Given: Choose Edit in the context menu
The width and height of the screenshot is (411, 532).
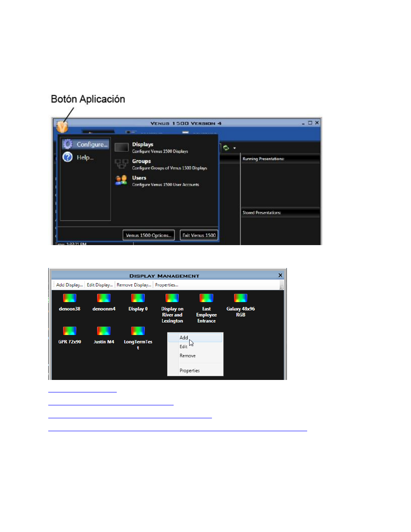Looking at the screenshot, I should [x=195, y=347].
